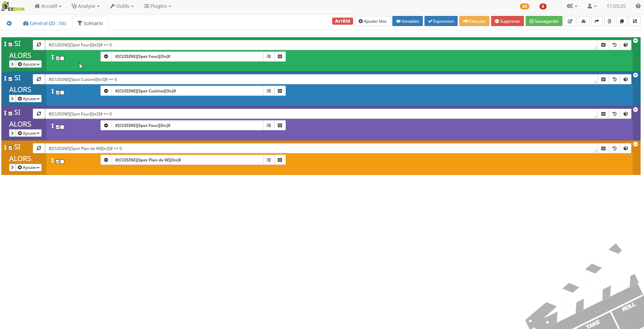Screen dimensions: 644x329
Task: Open the log document icon button
Action: point(609,21)
